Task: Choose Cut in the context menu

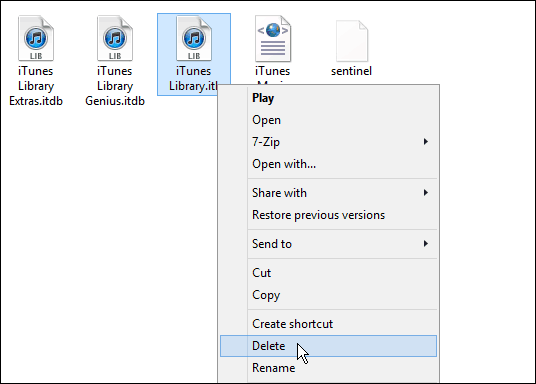Action: pyautogui.click(x=328, y=273)
